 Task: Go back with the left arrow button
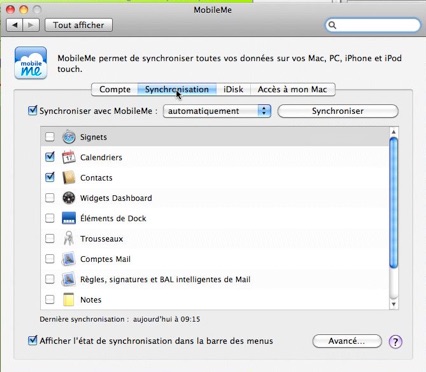(15, 25)
